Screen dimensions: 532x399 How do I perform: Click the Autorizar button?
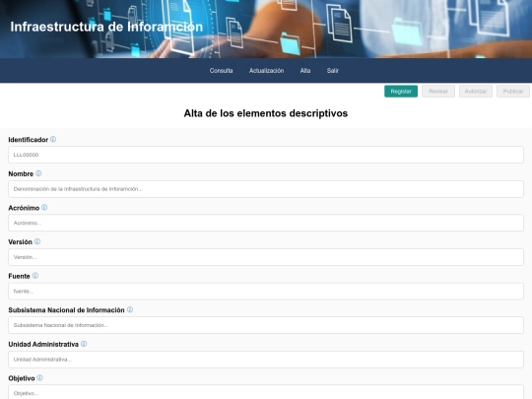(476, 92)
